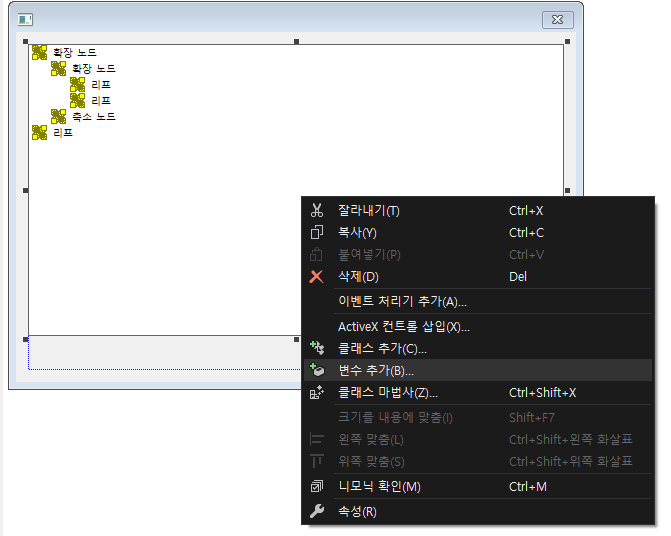Click the add variable icon beside 변수 추가
The height and width of the screenshot is (536, 671).
(x=317, y=370)
